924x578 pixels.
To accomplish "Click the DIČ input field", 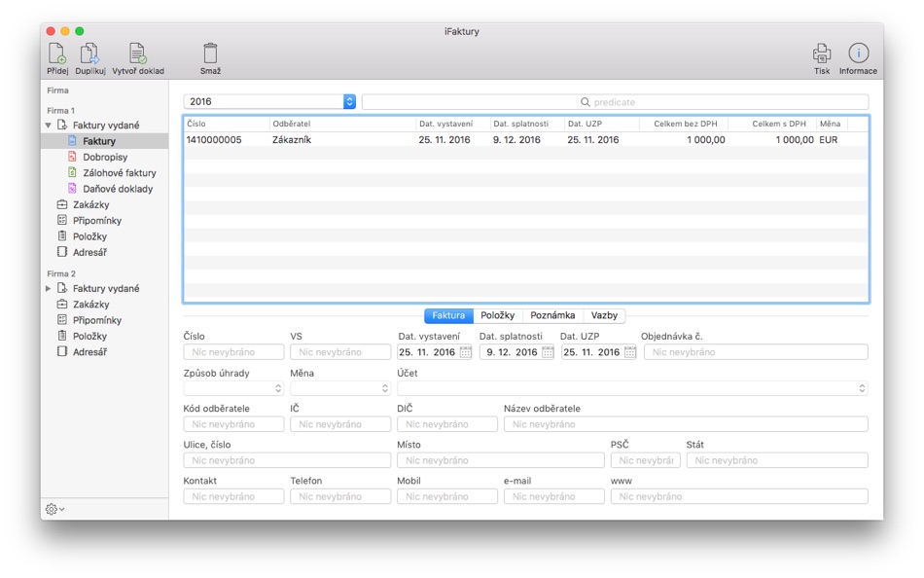I will [446, 424].
